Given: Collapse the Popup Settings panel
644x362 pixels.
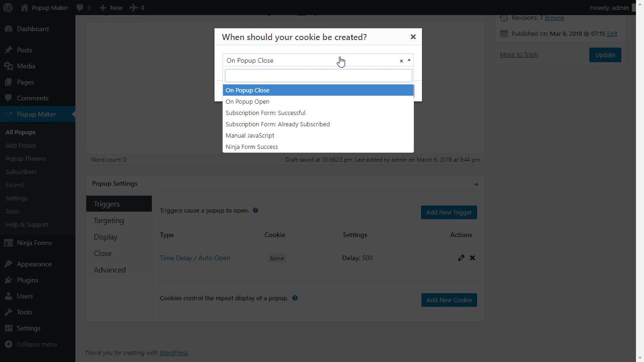Looking at the screenshot, I should point(476,184).
